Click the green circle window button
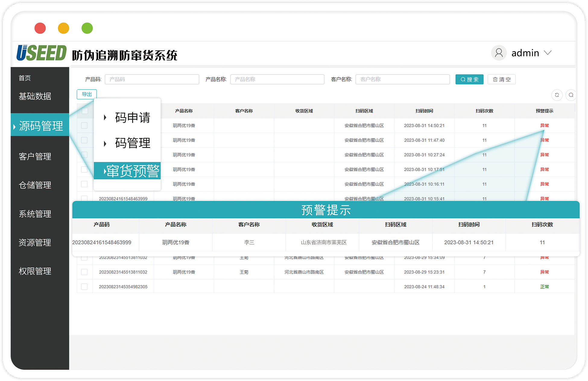This screenshot has height=381, width=588. pyautogui.click(x=87, y=28)
